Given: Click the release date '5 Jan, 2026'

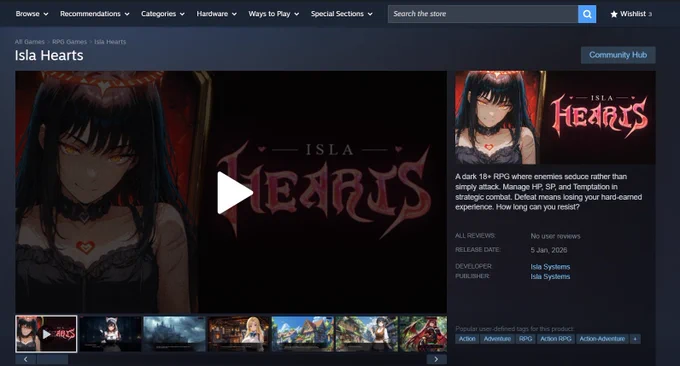Looking at the screenshot, I should [x=549, y=250].
